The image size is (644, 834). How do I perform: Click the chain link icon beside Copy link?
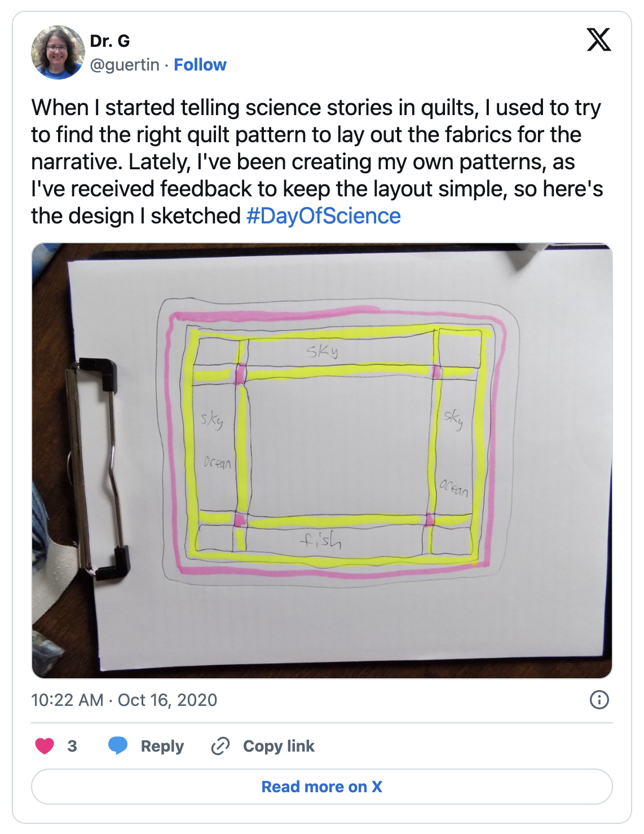click(x=220, y=746)
